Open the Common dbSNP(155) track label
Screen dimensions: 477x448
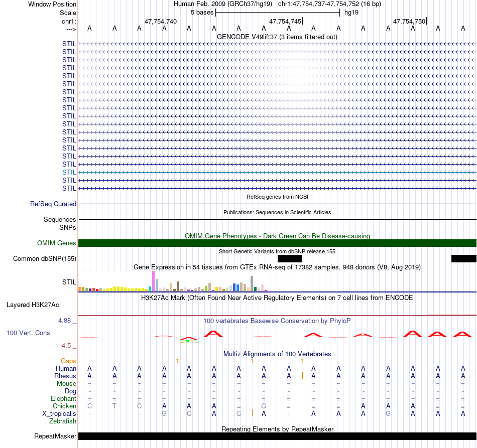point(44,259)
